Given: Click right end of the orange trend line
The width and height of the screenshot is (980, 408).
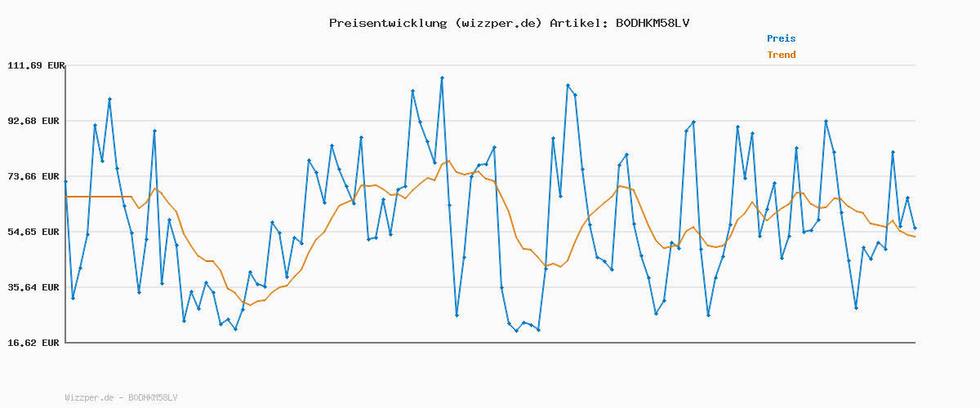Looking at the screenshot, I should pyautogui.click(x=915, y=237).
